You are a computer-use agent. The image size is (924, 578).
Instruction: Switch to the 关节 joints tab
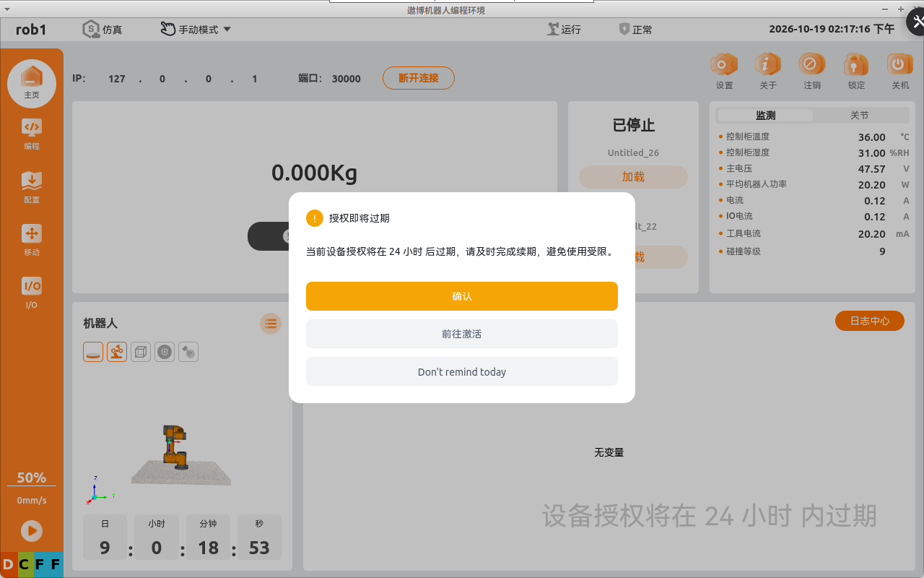click(x=859, y=116)
